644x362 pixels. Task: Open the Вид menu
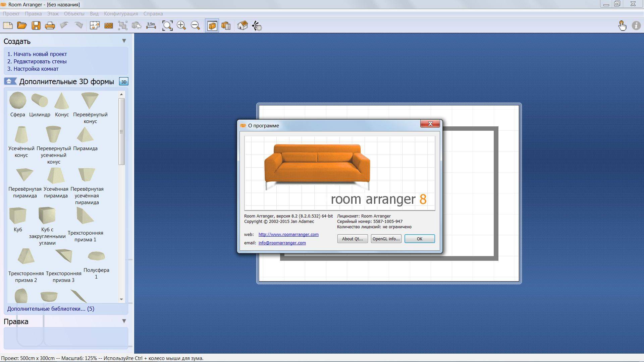point(94,14)
